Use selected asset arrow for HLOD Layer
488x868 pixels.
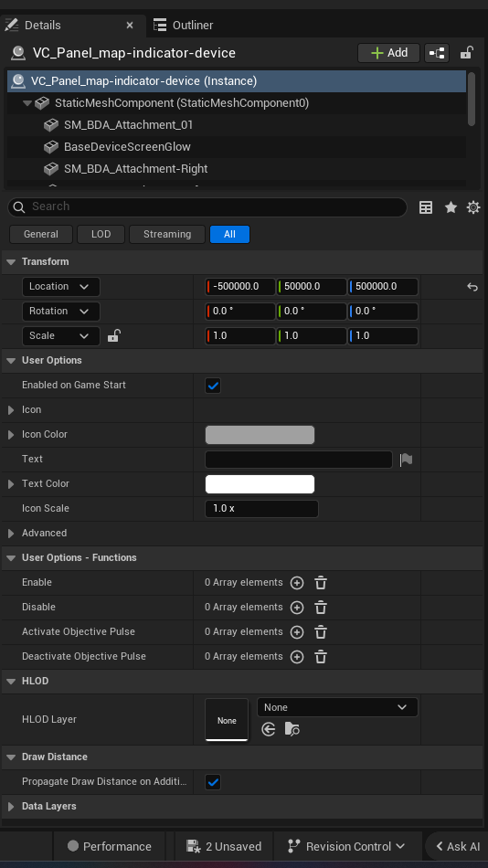point(269,730)
